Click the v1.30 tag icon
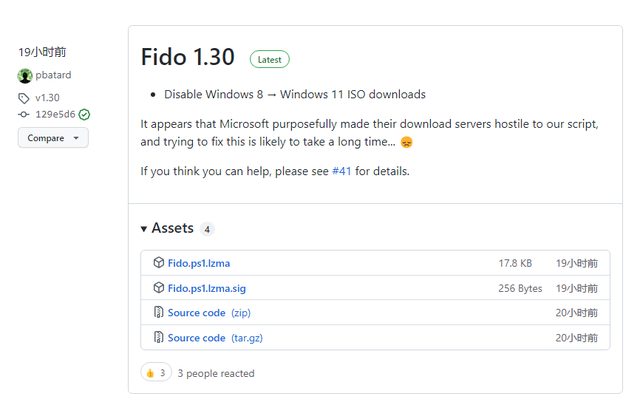640x402 pixels. click(24, 98)
